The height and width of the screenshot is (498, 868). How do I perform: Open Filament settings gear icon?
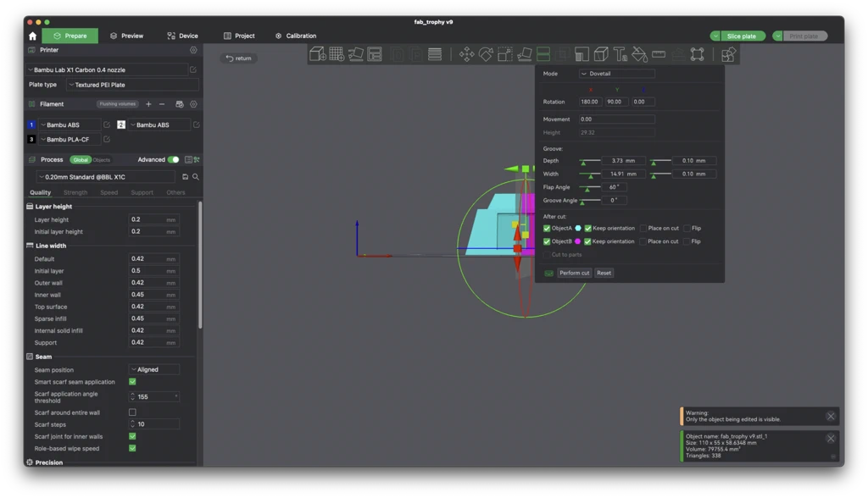point(193,104)
